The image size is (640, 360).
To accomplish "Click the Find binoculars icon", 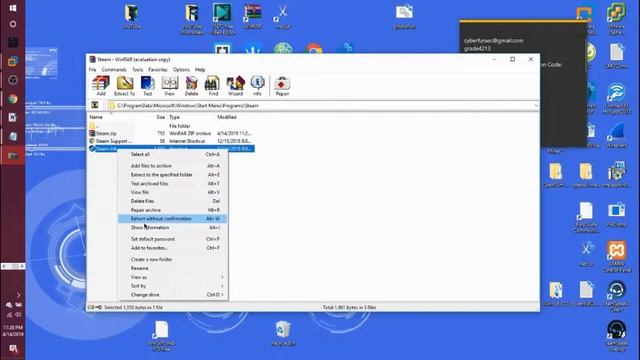I will click(213, 86).
